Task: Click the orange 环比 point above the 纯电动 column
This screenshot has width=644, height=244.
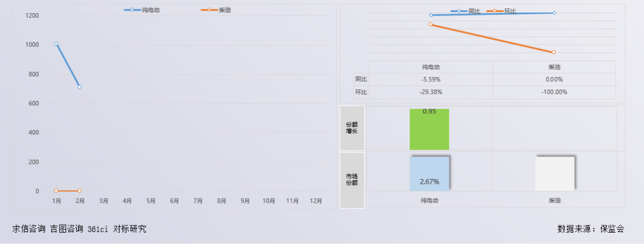Action: point(431,24)
